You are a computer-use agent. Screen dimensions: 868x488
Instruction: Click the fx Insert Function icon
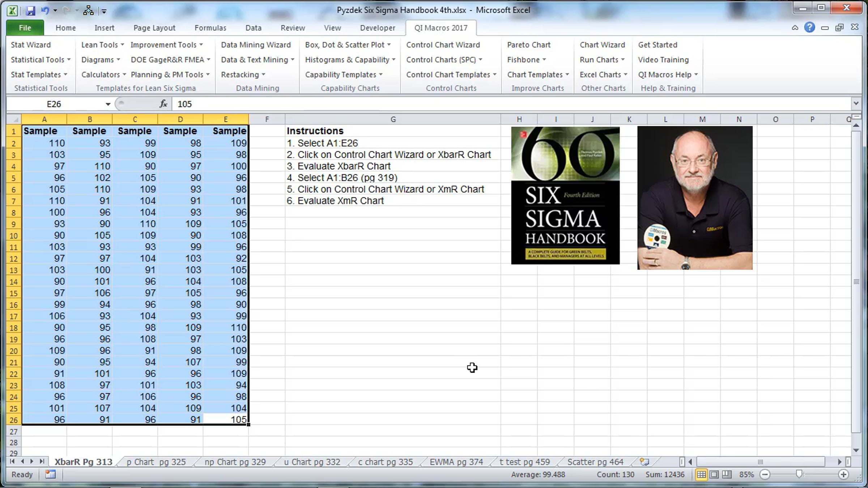click(x=163, y=104)
